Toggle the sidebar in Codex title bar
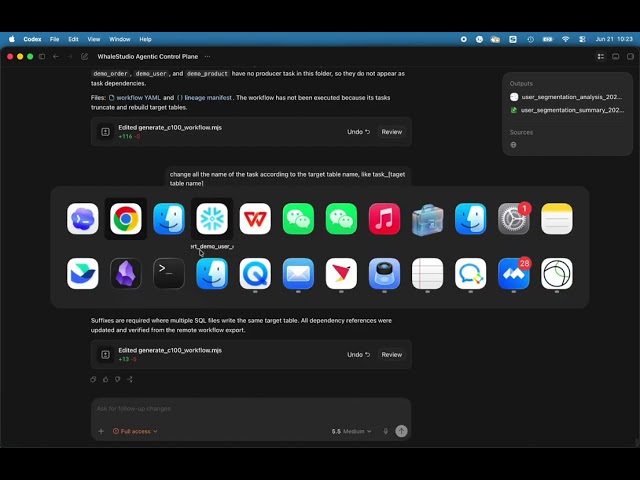640x480 pixels. click(42, 56)
